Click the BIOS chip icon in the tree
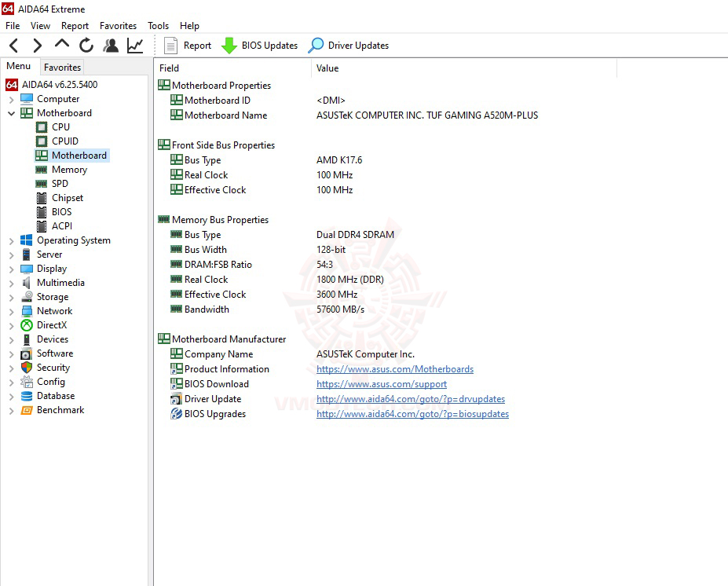Image resolution: width=728 pixels, height=586 pixels. pos(42,212)
